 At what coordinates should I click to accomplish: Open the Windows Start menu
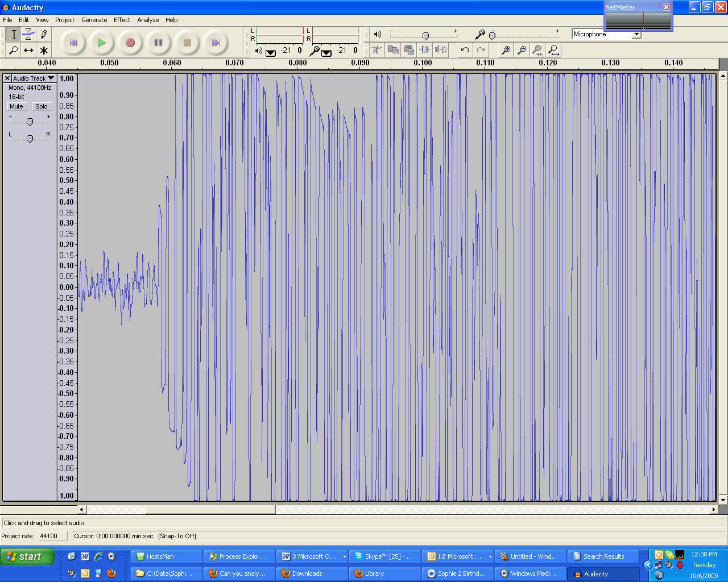27,556
